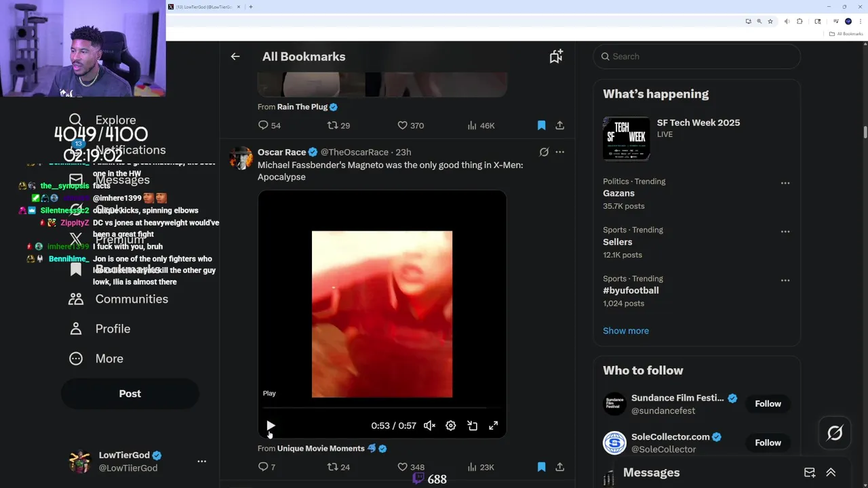The height and width of the screenshot is (488, 868).
Task: Go back with the arrow beside All Bookmarks
Action: [235, 57]
